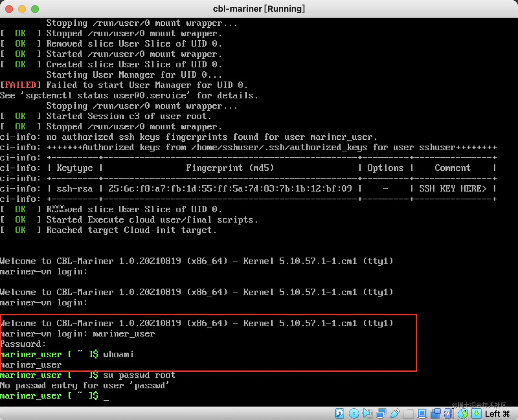Image resolution: width=518 pixels, height=420 pixels.
Task: Click 'Started Session c3 of user root.' line
Action: pos(129,116)
